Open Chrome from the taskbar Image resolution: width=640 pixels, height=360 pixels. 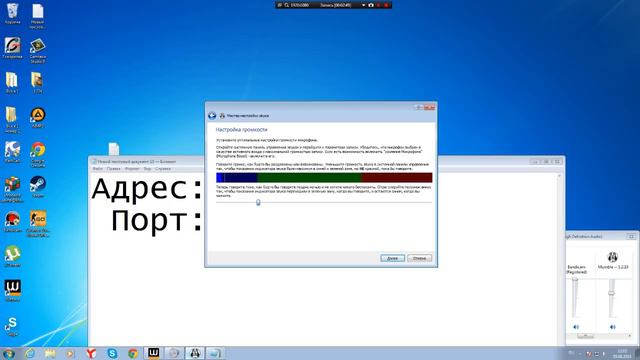tap(133, 353)
